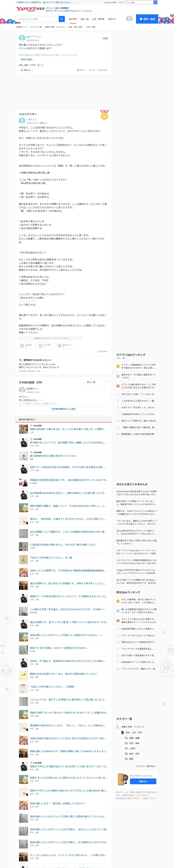Click 芸術、文学、哲学 folder icon in category list
This screenshot has height=868, width=174.
[x=123, y=733]
